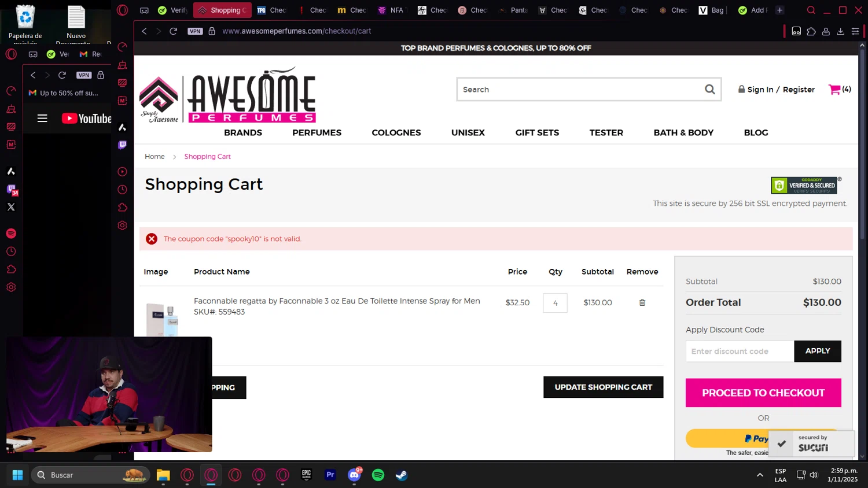Open Twitch with 34 badge in background sidebar
868x488 pixels.
coord(12,189)
